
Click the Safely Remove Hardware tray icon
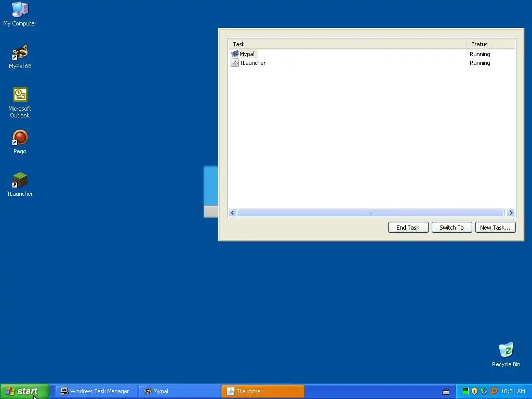[x=484, y=391]
